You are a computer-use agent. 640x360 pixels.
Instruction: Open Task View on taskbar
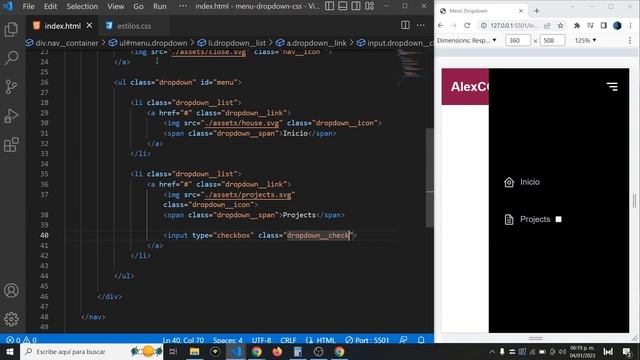(x=173, y=351)
